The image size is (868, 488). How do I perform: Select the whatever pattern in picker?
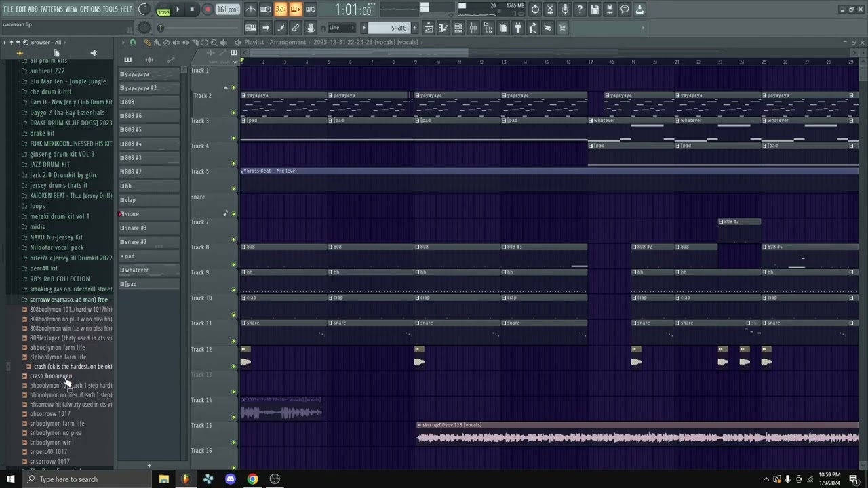149,270
